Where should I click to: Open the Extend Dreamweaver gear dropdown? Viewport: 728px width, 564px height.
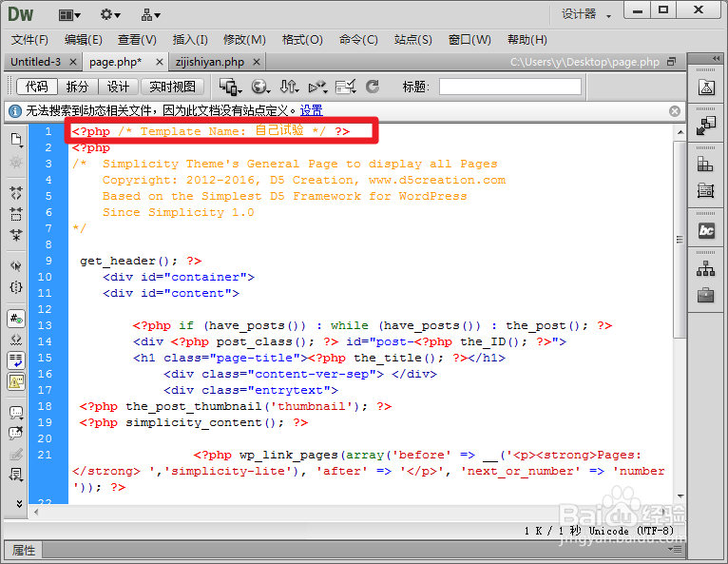click(110, 15)
